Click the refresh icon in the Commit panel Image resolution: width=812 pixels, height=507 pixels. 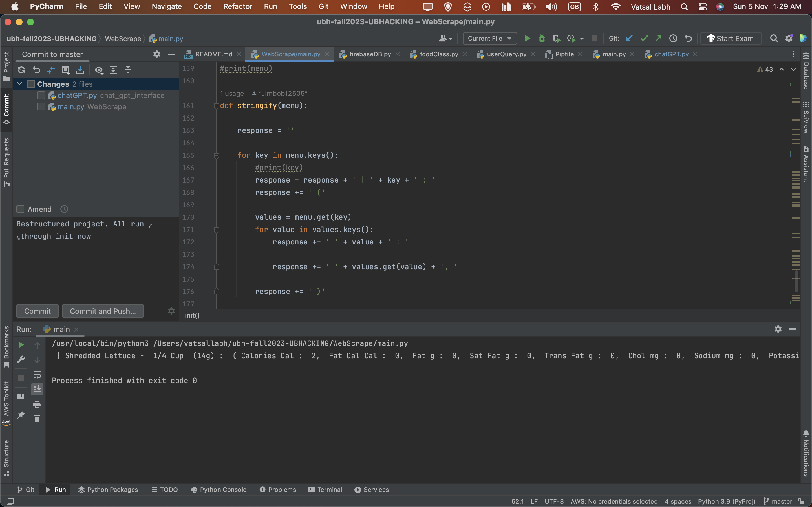pyautogui.click(x=21, y=70)
